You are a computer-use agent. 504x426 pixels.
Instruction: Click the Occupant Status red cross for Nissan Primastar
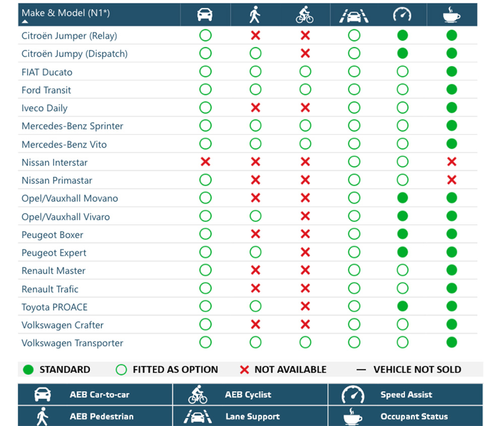(452, 180)
